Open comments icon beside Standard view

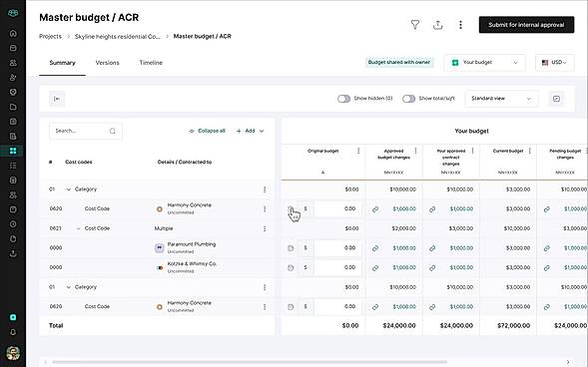click(x=556, y=99)
